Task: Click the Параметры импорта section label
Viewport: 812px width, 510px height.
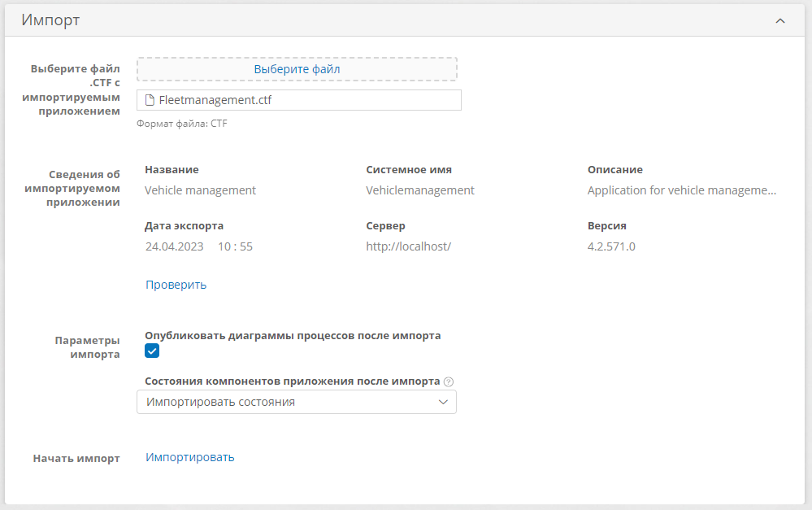Action: pyautogui.click(x=88, y=347)
